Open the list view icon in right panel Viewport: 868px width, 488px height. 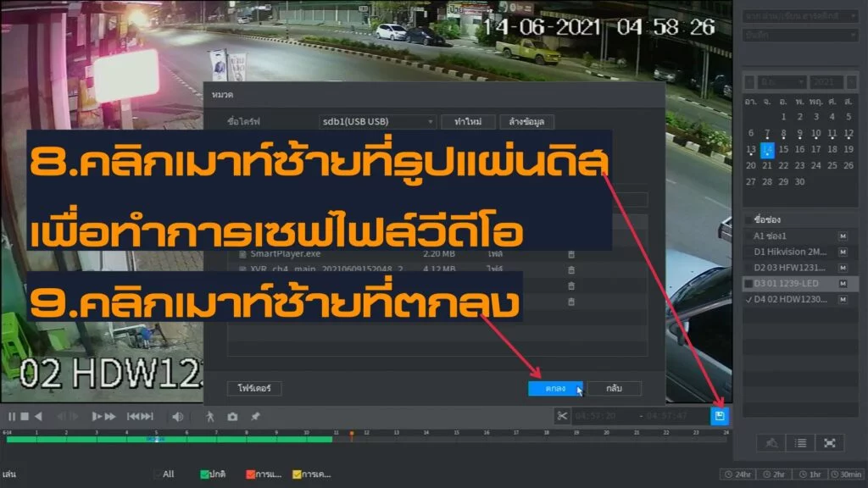click(x=800, y=442)
